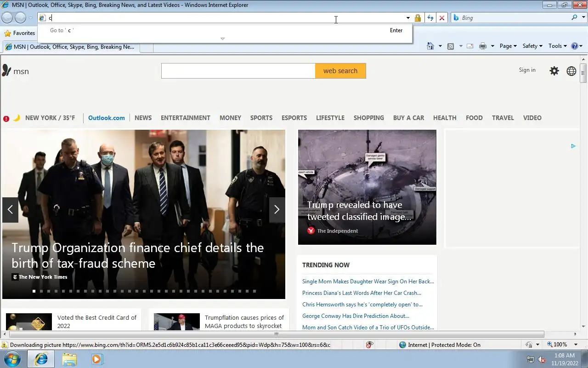The width and height of the screenshot is (588, 368).
Task: Click NEW YORK / 35°F weather link
Action: [50, 118]
